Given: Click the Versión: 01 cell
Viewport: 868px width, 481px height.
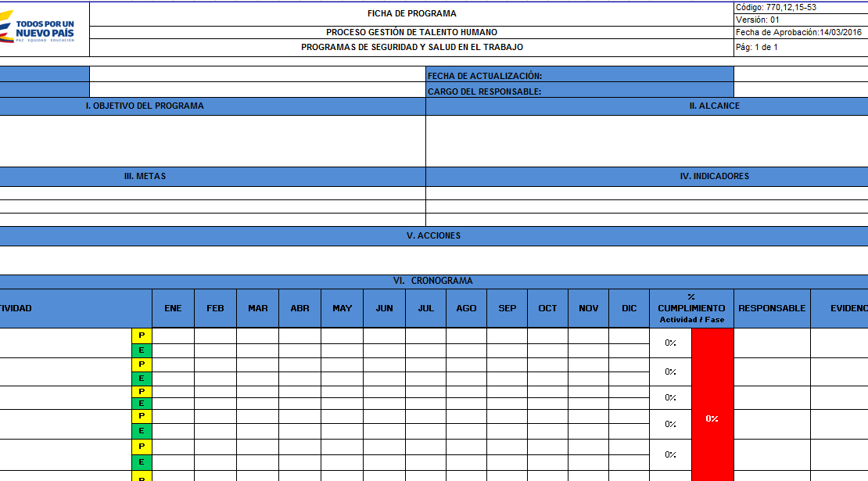Looking at the screenshot, I should pos(801,20).
